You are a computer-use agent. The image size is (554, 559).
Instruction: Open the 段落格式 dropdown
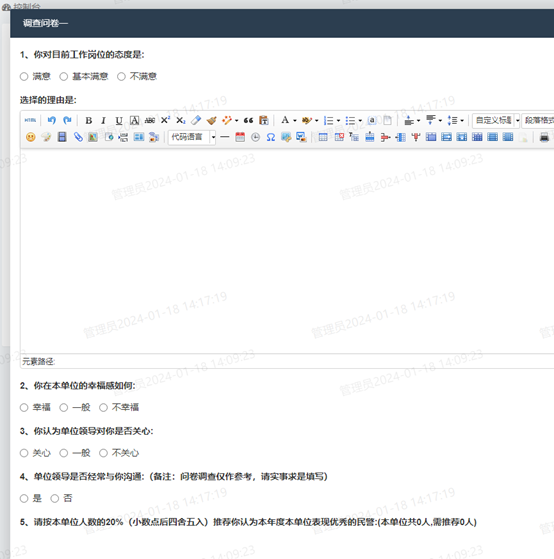[x=538, y=120]
